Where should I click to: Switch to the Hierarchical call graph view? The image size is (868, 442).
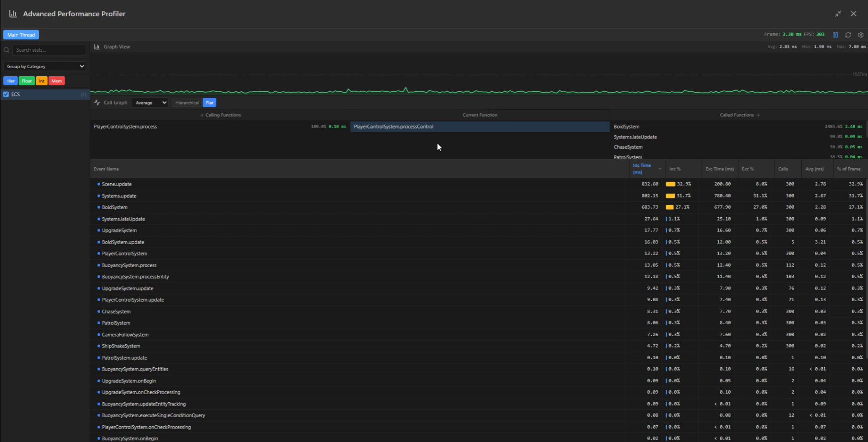pyautogui.click(x=187, y=103)
